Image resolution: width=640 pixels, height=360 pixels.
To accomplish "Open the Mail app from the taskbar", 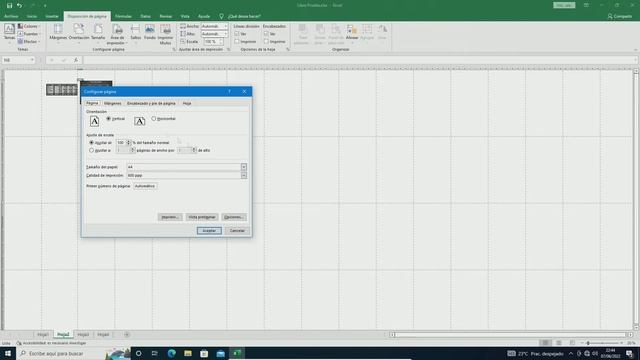I will click(220, 353).
